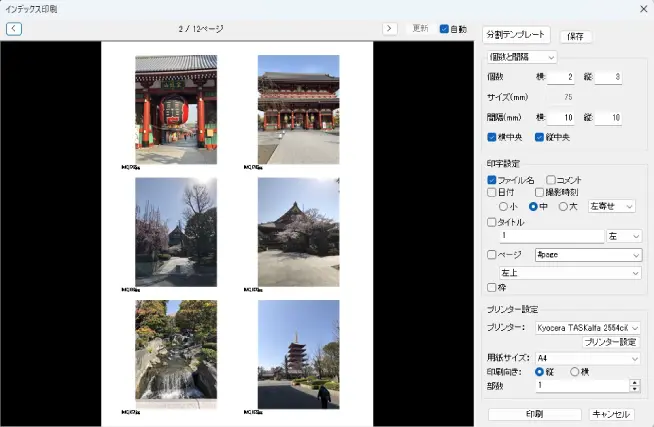The image size is (654, 427).
Task: Click the waterfall garden photo thumbnail
Action: (176, 354)
